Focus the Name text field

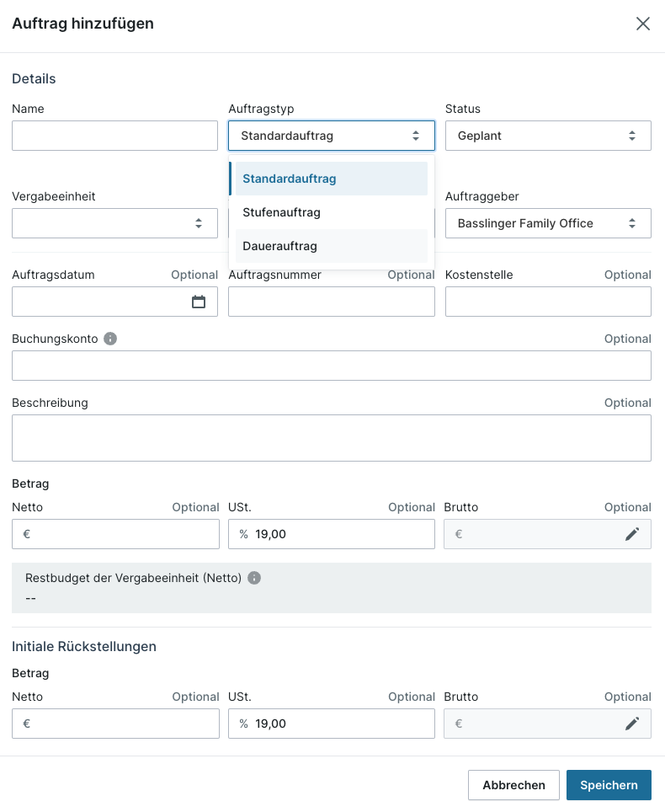pos(114,136)
